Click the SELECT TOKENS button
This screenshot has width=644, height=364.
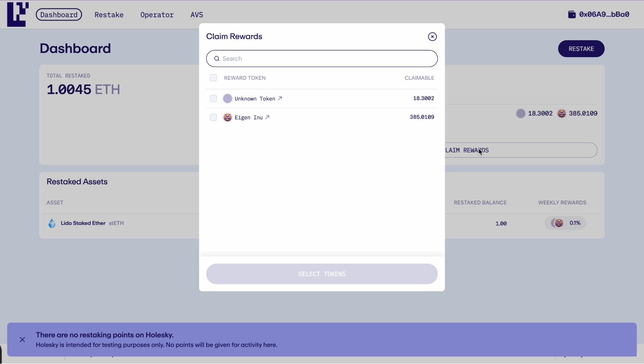point(322,274)
